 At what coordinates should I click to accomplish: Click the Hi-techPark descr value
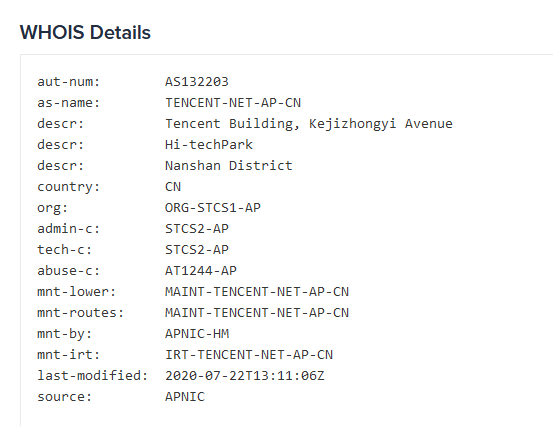point(209,145)
